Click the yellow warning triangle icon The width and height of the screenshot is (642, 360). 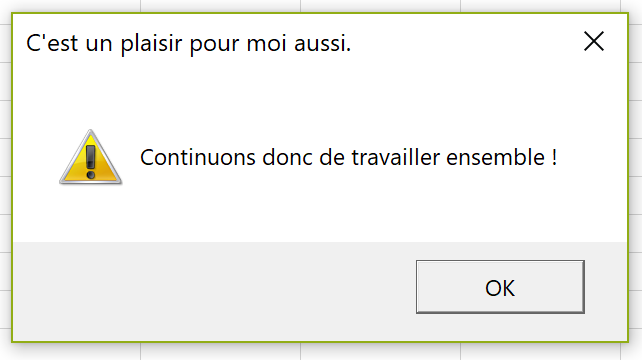[x=90, y=157]
